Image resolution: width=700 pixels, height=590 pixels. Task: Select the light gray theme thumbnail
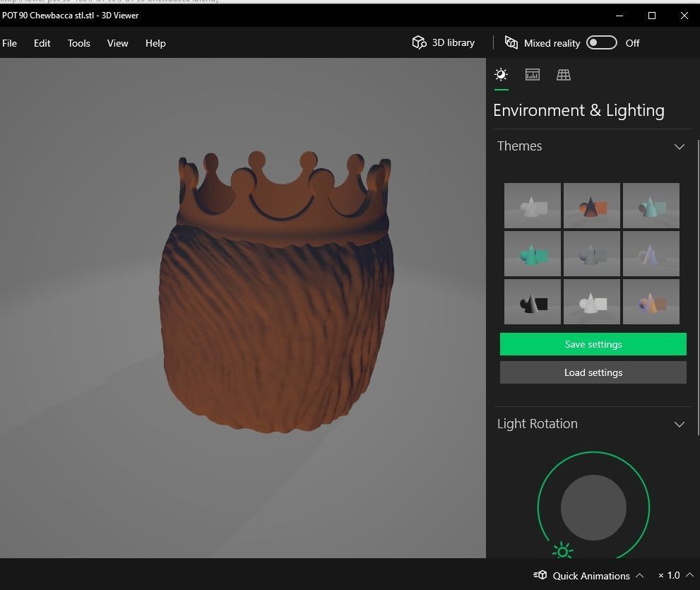tap(532, 206)
